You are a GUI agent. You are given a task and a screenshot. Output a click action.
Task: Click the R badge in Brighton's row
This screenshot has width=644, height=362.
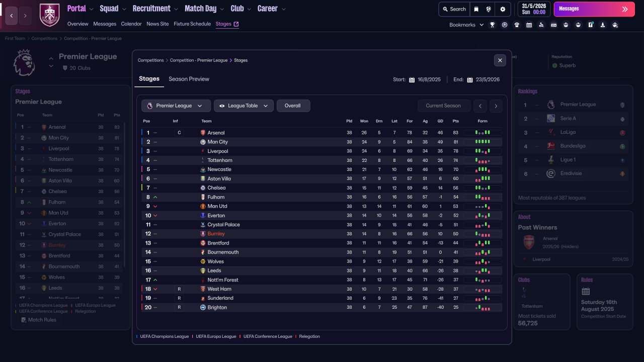pos(179,307)
